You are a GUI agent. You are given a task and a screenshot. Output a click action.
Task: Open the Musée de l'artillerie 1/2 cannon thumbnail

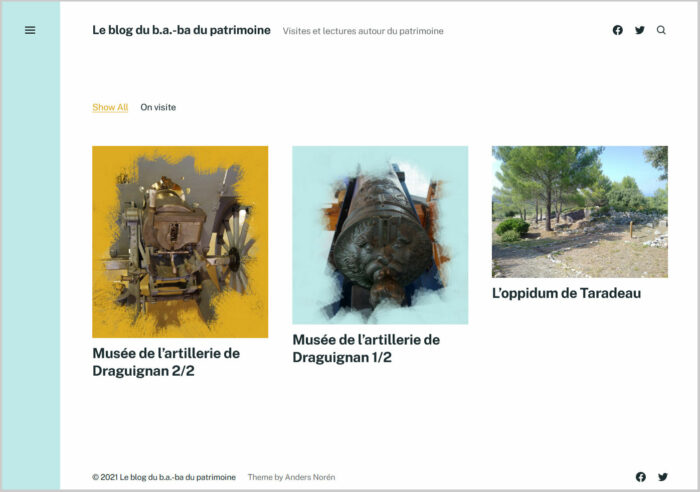[380, 235]
